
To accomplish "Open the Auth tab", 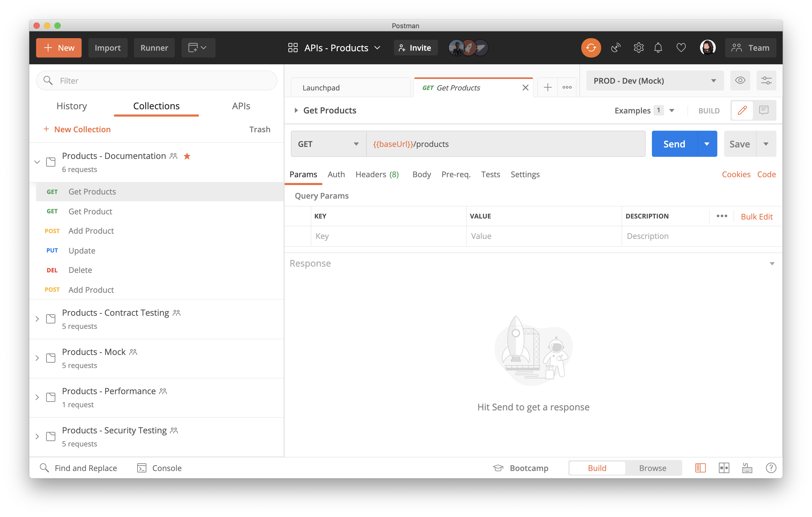I will (336, 174).
